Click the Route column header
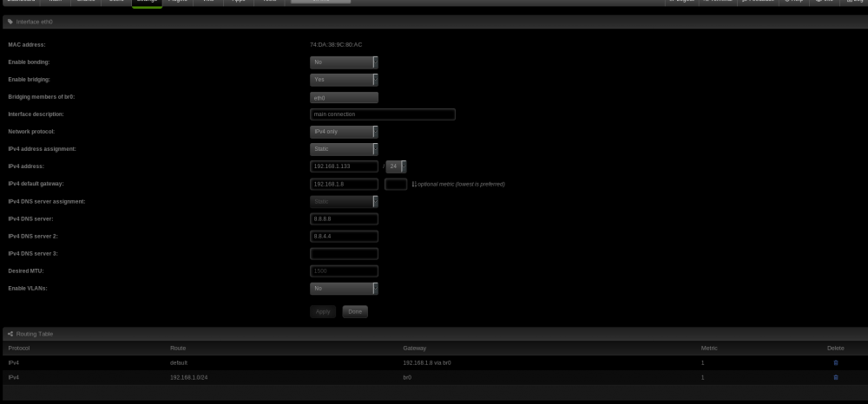 (x=178, y=349)
